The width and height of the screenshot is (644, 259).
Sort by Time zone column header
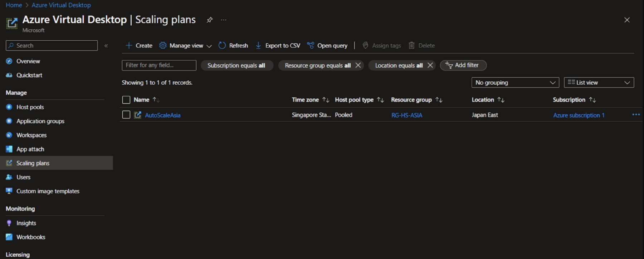(305, 100)
